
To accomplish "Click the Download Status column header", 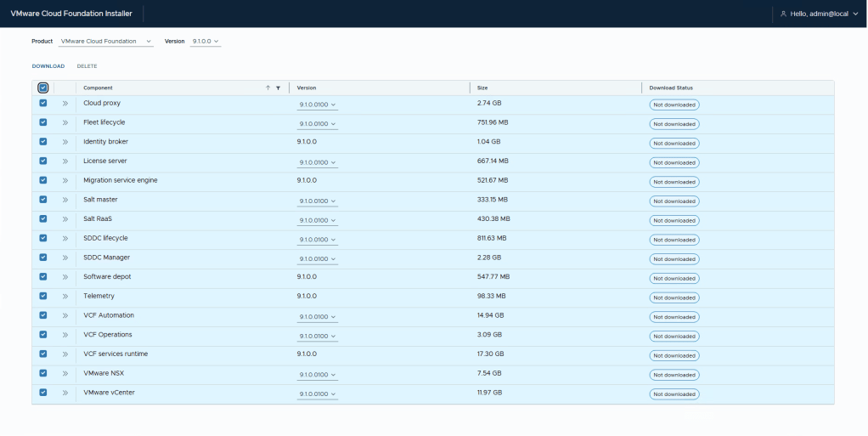I will 671,88.
